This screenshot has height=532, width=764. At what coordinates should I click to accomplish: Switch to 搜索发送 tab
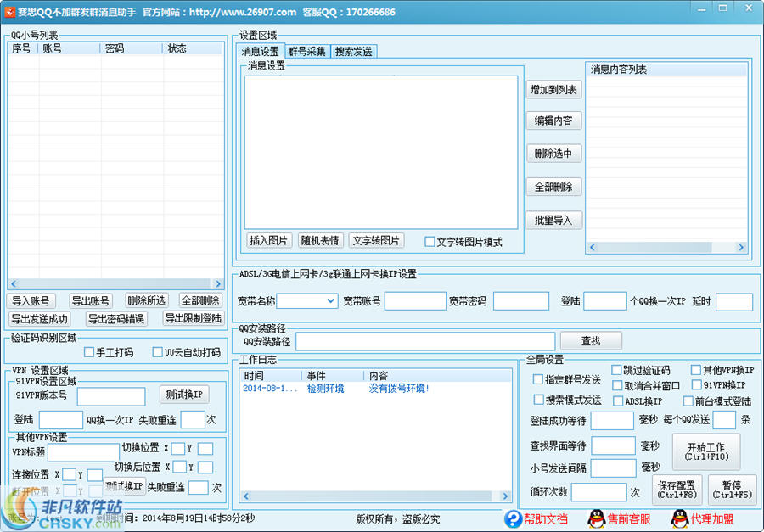coord(353,51)
